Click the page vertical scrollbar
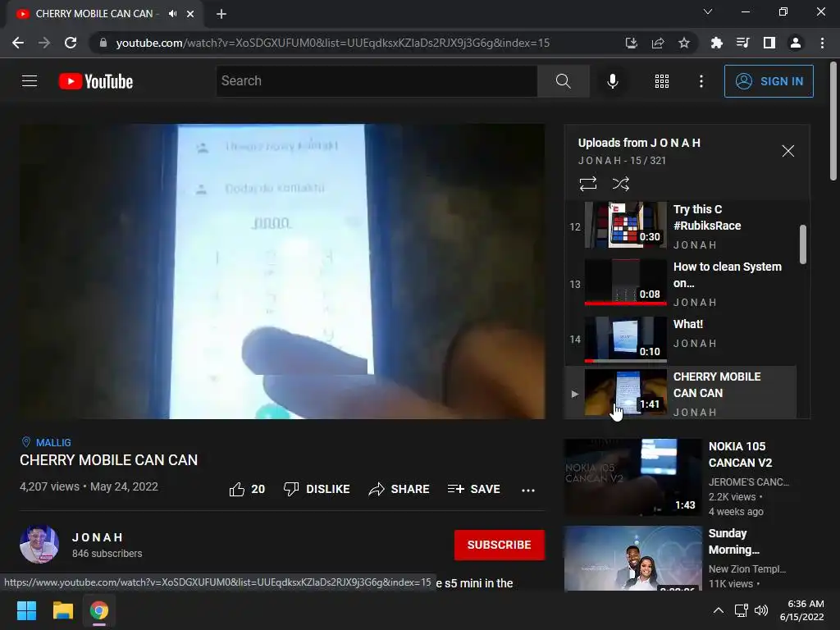 833,122
